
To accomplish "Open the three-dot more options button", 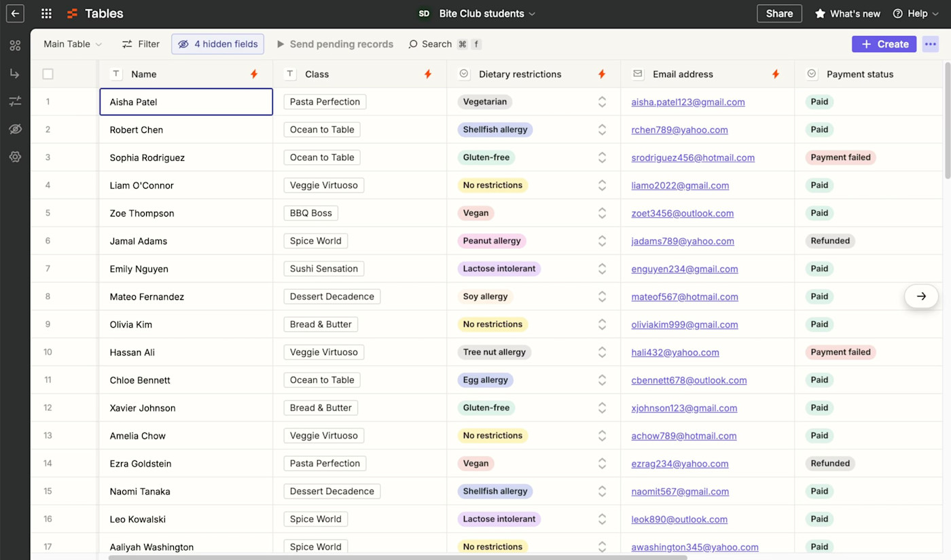I will [x=931, y=44].
